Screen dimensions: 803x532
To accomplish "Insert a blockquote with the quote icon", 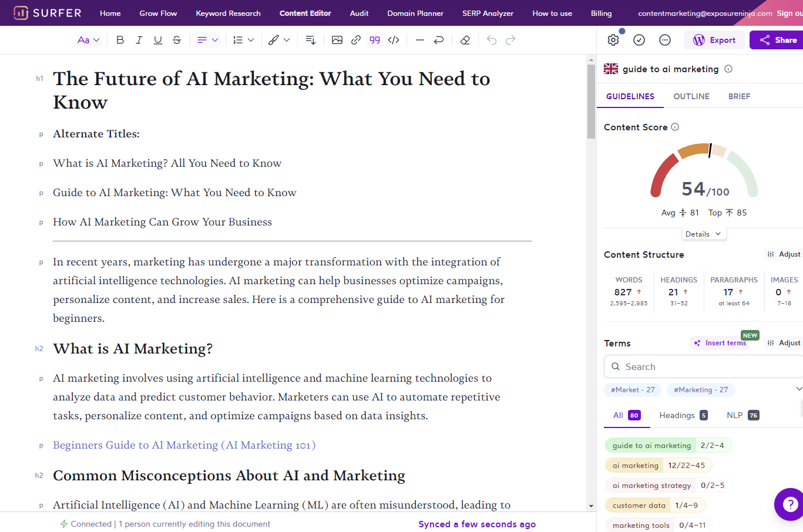I will [375, 40].
